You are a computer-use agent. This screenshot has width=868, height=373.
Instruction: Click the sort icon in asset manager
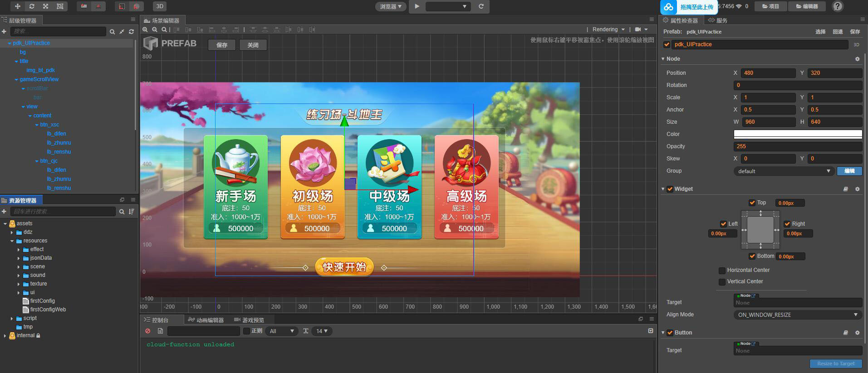tap(132, 212)
